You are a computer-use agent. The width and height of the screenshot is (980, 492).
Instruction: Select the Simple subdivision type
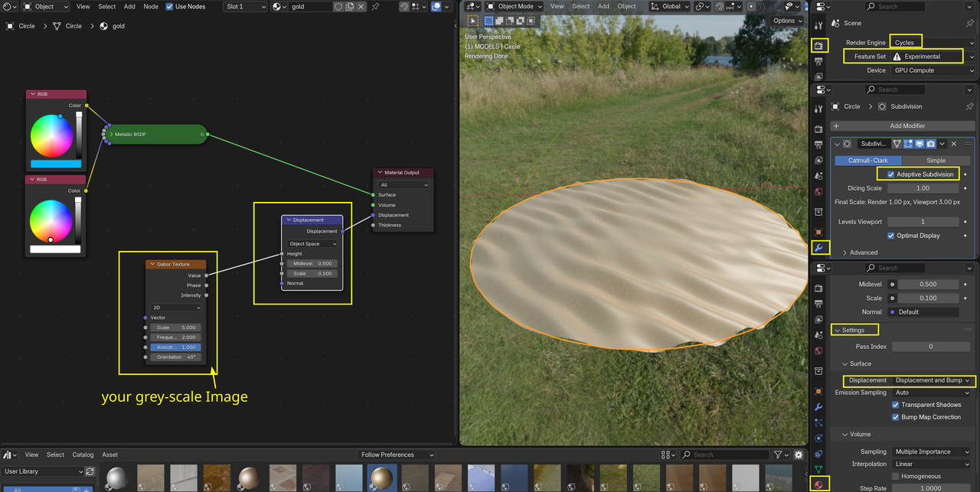(936, 161)
